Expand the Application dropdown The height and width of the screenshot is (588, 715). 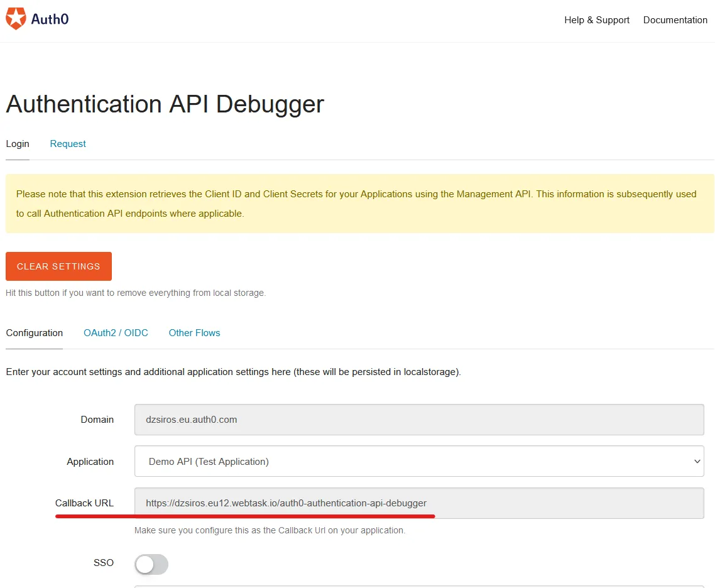[419, 461]
